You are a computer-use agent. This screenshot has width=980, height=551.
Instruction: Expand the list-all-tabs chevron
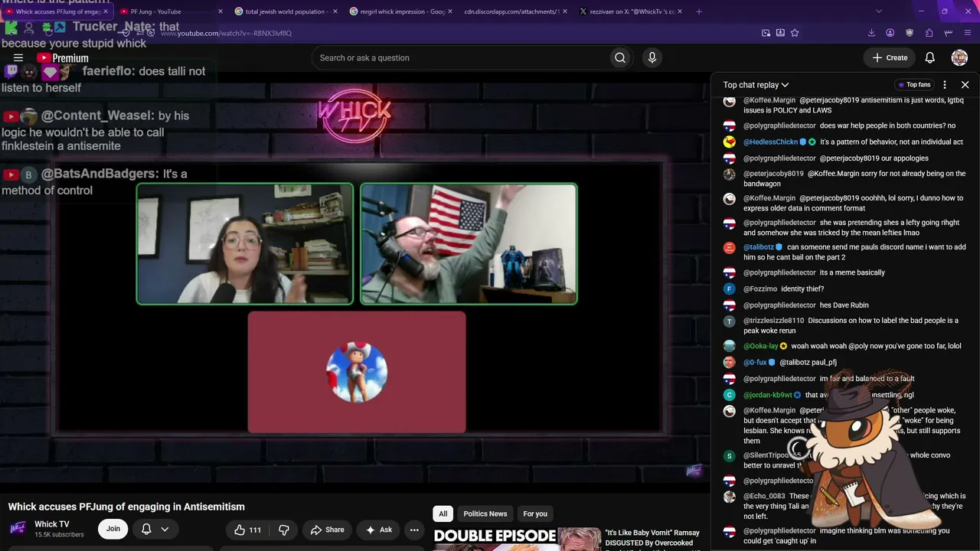point(878,11)
